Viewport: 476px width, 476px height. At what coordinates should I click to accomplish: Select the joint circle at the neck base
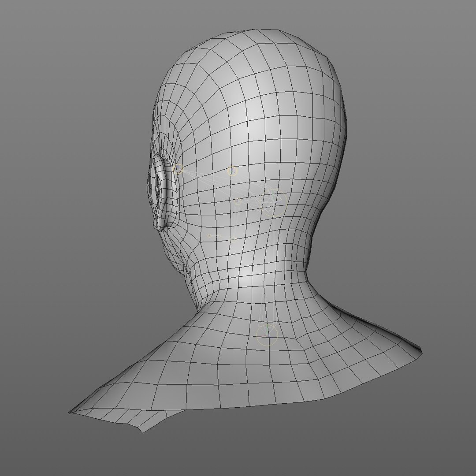tap(267, 335)
